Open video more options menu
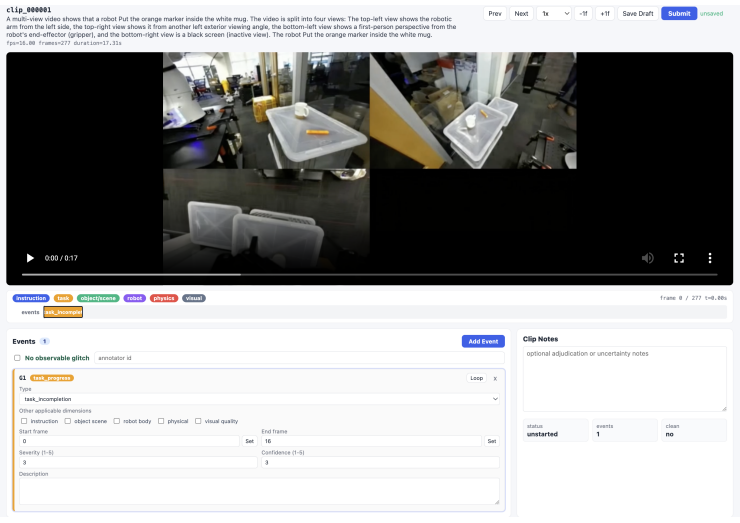 (x=710, y=258)
